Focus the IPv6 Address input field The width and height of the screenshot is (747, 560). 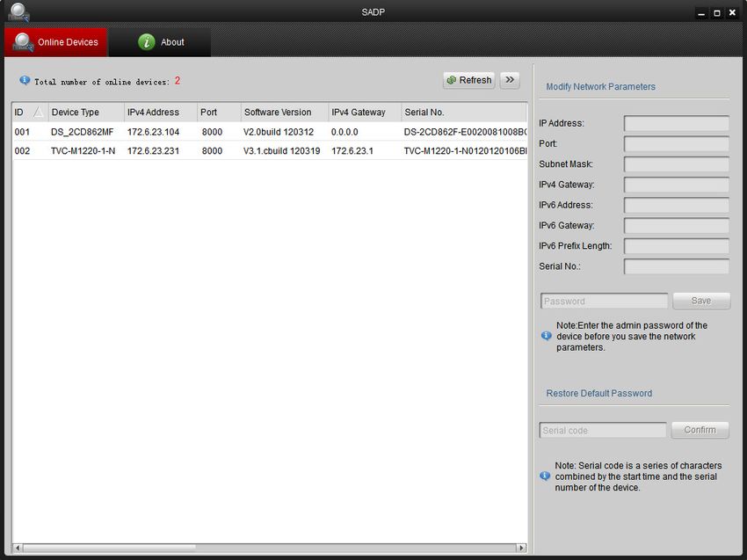click(676, 206)
